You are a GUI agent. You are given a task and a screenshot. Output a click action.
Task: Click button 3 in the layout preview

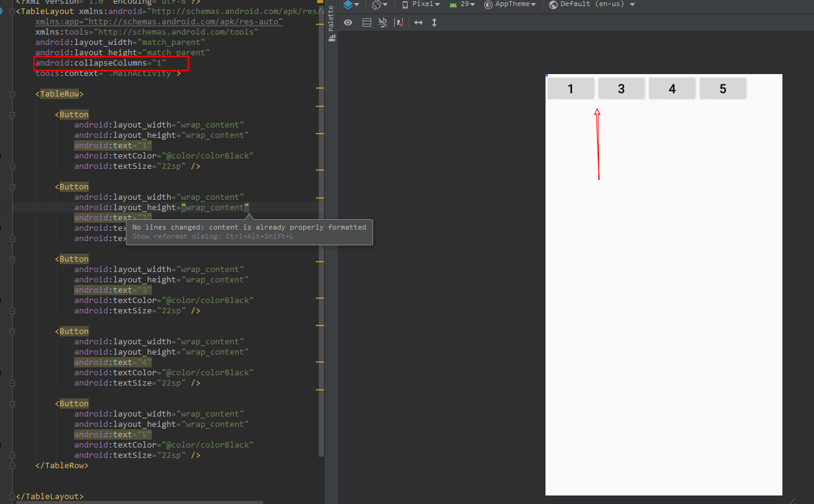621,89
